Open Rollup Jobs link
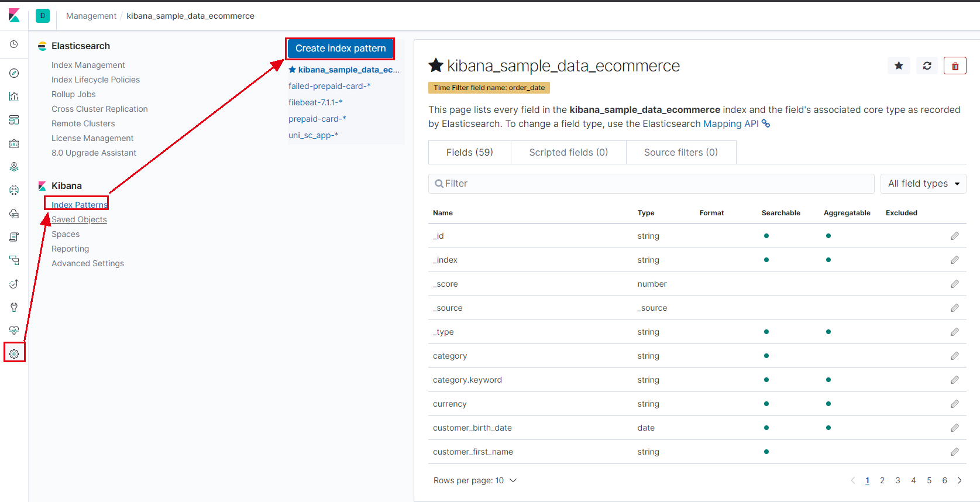Screen dimensions: 980x502 click(x=74, y=94)
